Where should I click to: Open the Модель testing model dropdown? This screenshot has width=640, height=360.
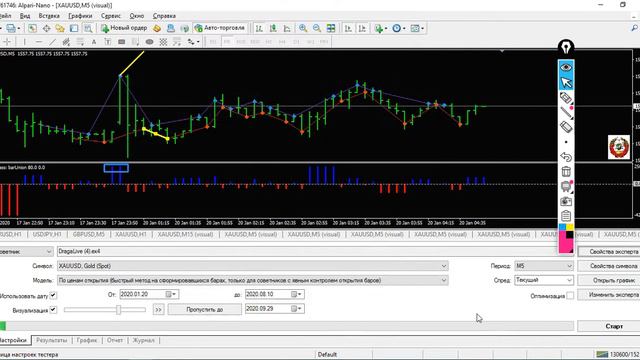253,280
